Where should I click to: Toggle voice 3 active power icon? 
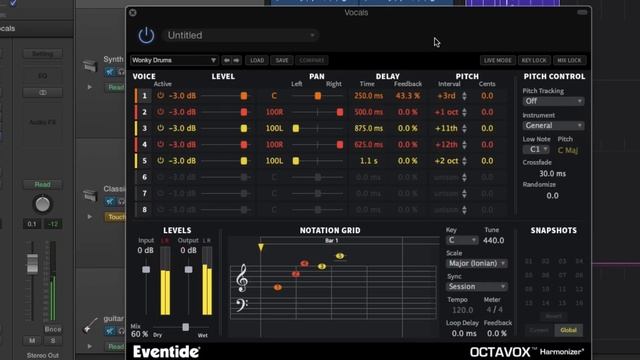click(160, 128)
